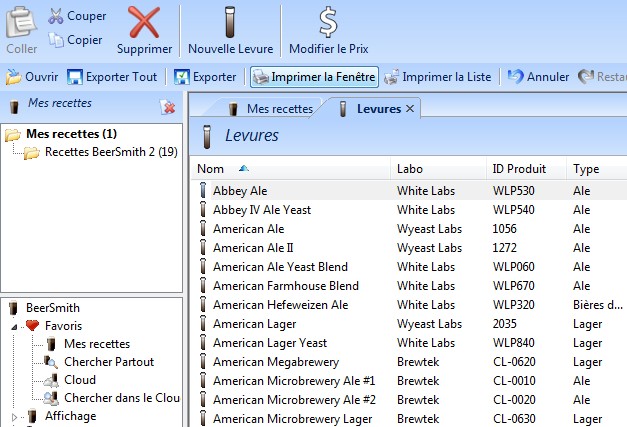This screenshot has height=427, width=627.
Task: Click the Copier button
Action: coord(76,40)
